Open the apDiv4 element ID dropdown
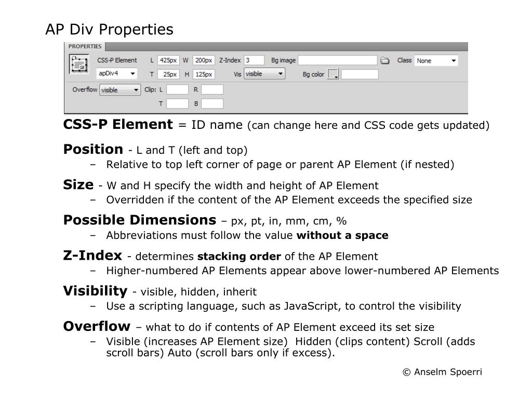 tap(117, 73)
